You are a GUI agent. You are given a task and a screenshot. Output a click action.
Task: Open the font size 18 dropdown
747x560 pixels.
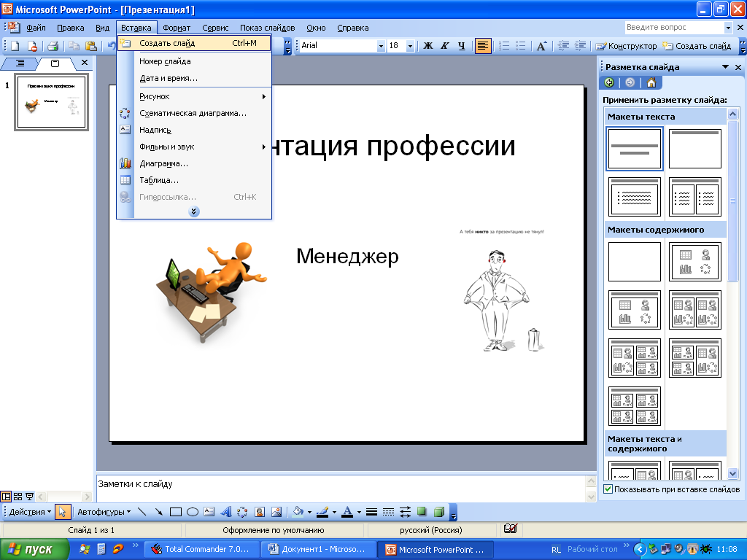pos(410,46)
